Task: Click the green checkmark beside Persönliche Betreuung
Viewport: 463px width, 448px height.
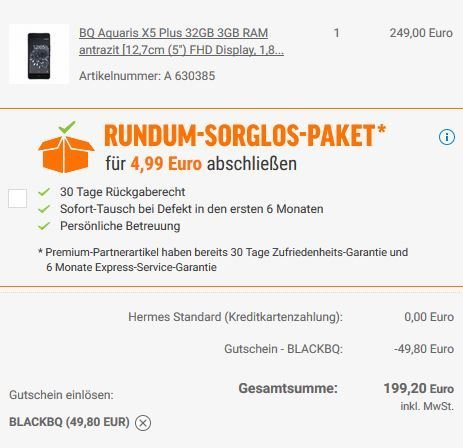Action: click(x=44, y=226)
